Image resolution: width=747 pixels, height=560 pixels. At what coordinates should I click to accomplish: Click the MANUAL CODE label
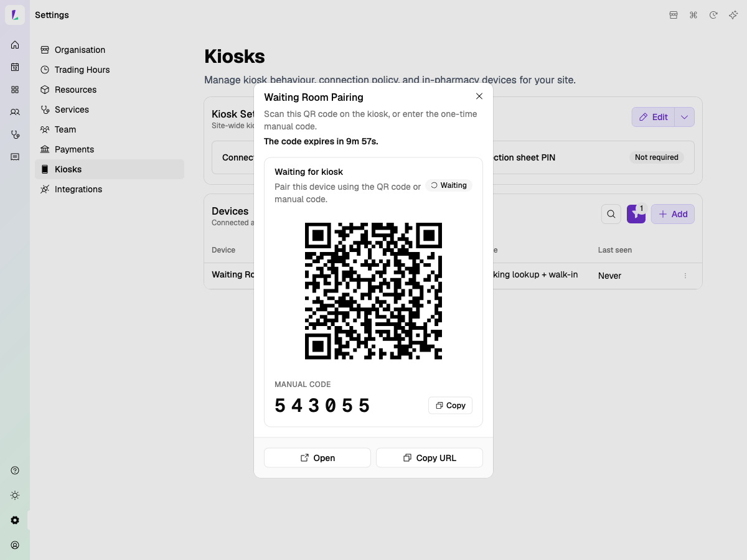click(x=303, y=385)
